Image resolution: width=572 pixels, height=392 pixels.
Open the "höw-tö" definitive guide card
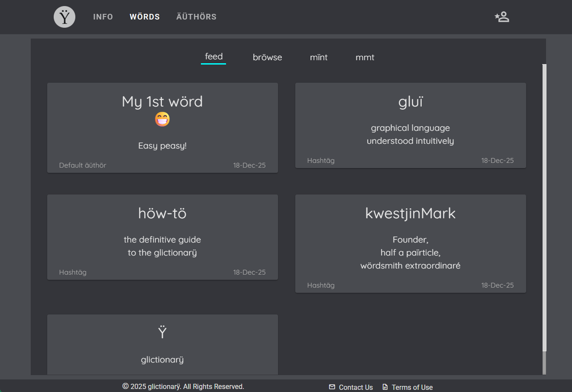[x=162, y=237]
